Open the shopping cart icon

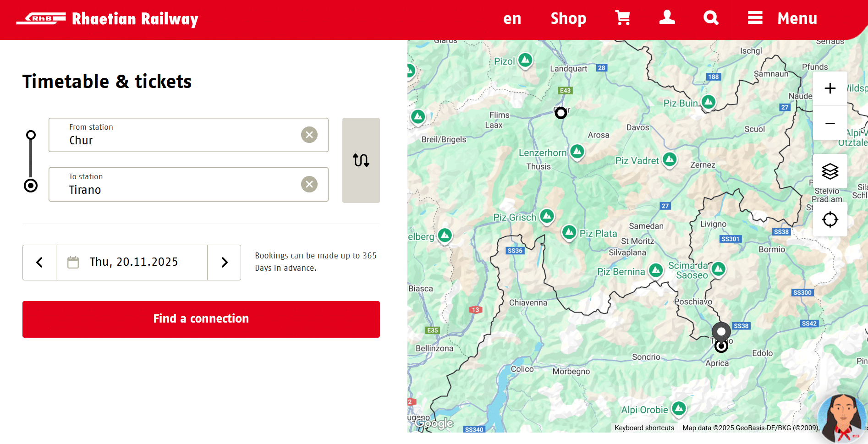[x=622, y=18]
